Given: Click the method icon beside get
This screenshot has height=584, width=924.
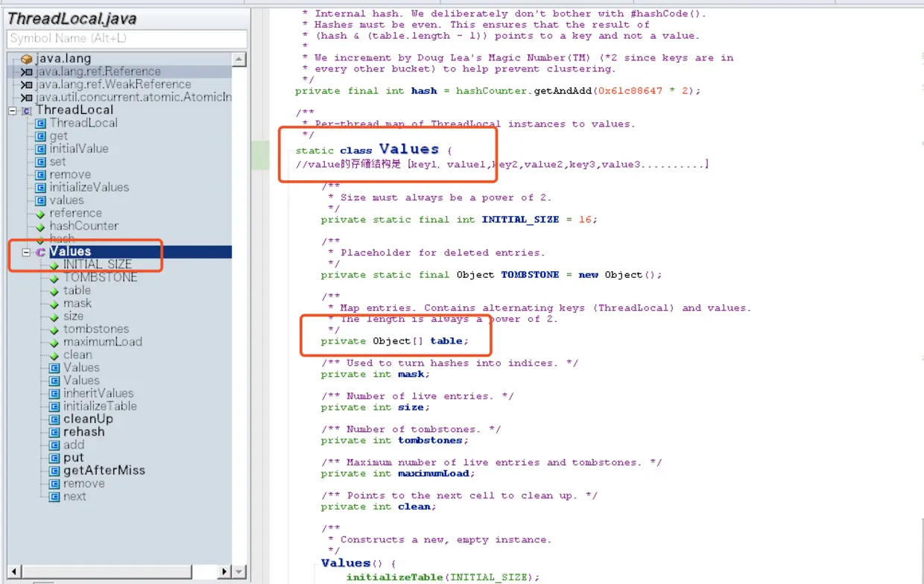Looking at the screenshot, I should (x=41, y=136).
